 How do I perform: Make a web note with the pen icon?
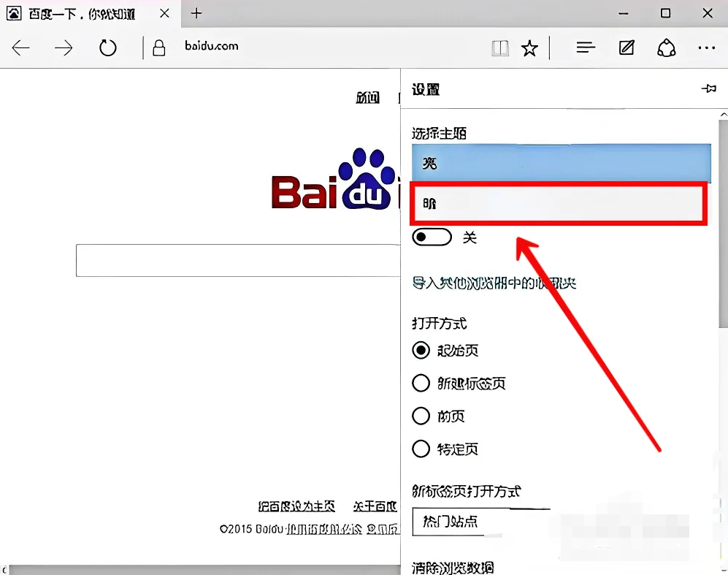[x=627, y=47]
